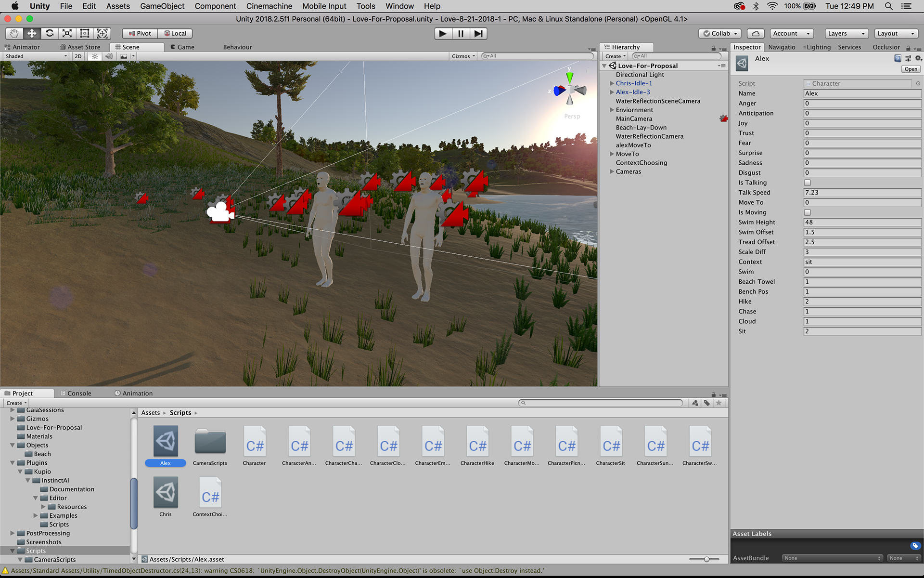Select the Character C# script

254,441
